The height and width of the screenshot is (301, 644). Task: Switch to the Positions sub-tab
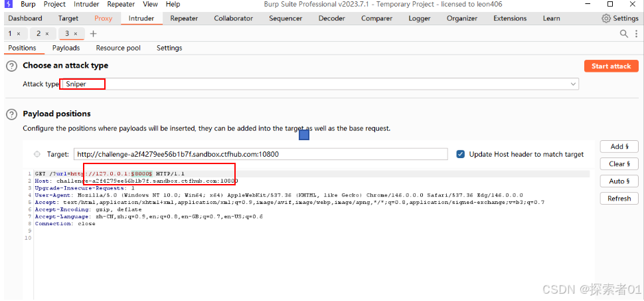(22, 48)
